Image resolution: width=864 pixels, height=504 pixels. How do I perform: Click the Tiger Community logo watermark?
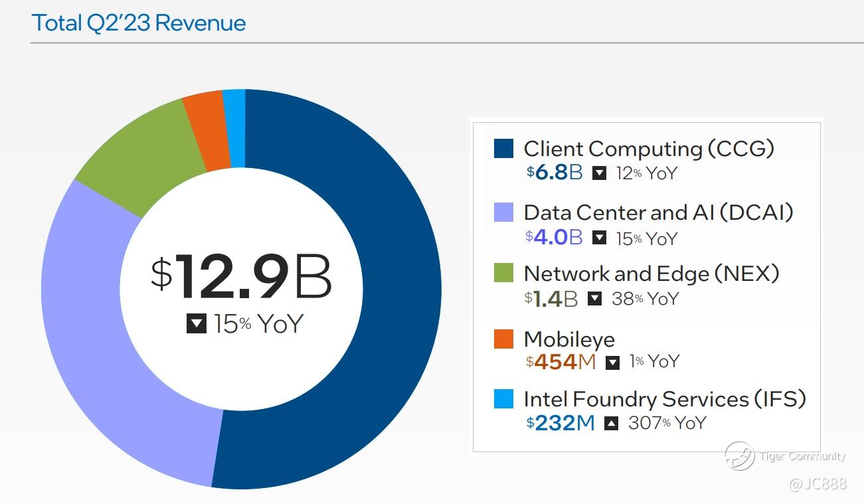coord(739,456)
